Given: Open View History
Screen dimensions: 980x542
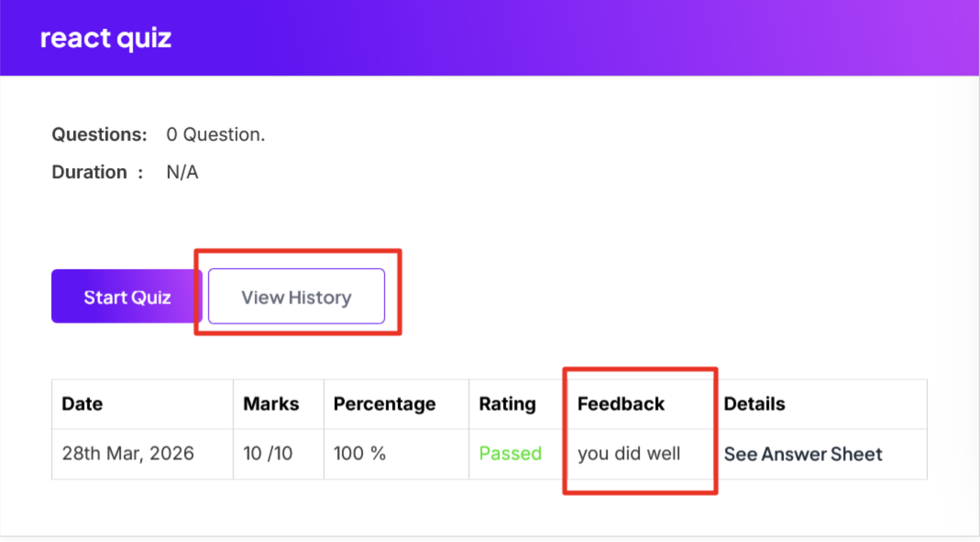Looking at the screenshot, I should (x=296, y=297).
